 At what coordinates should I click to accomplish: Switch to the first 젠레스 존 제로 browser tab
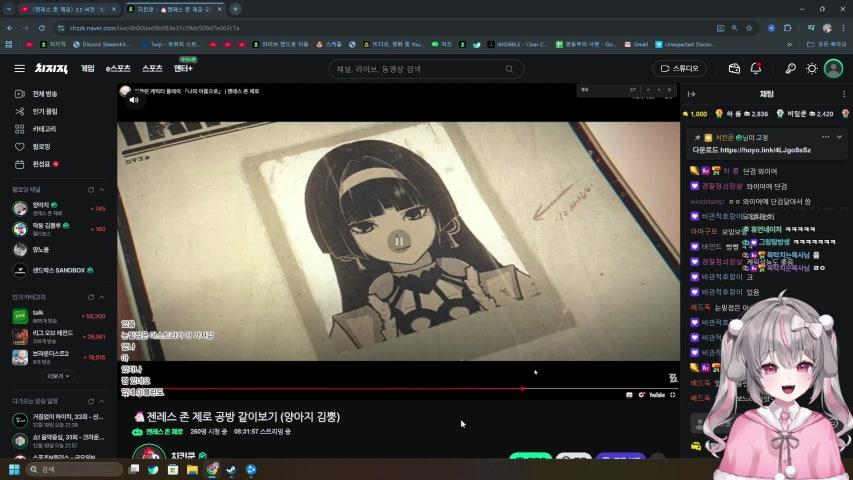pyautogui.click(x=69, y=9)
